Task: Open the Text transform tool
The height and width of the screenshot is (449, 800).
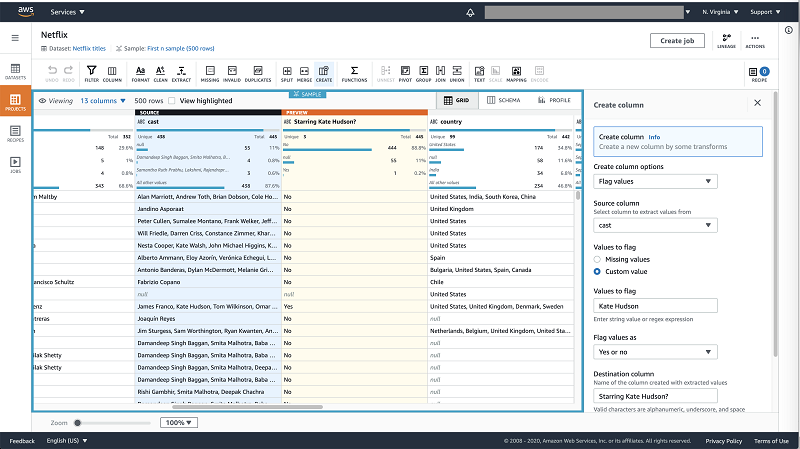Action: [x=480, y=73]
